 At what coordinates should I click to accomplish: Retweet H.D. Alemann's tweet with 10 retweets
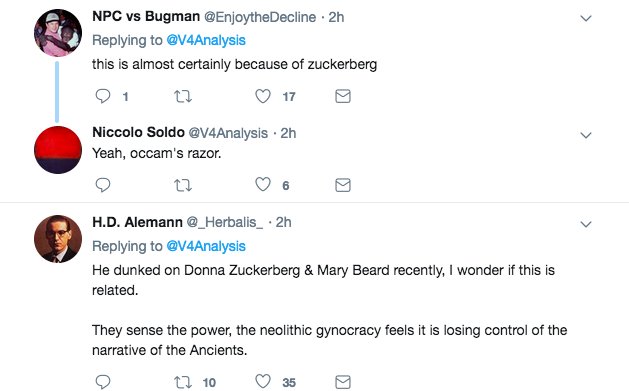[x=183, y=382]
